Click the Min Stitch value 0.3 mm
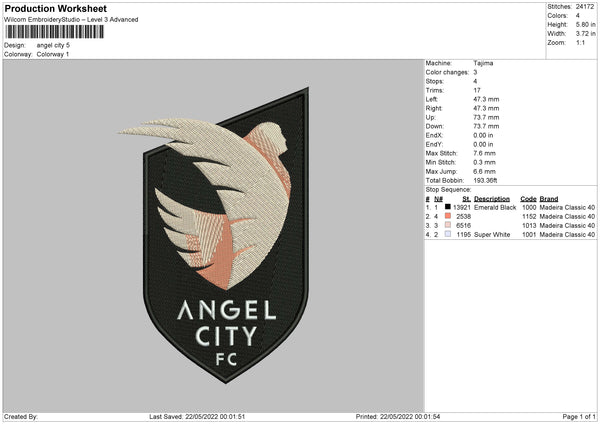The height and width of the screenshot is (424, 600). click(484, 162)
